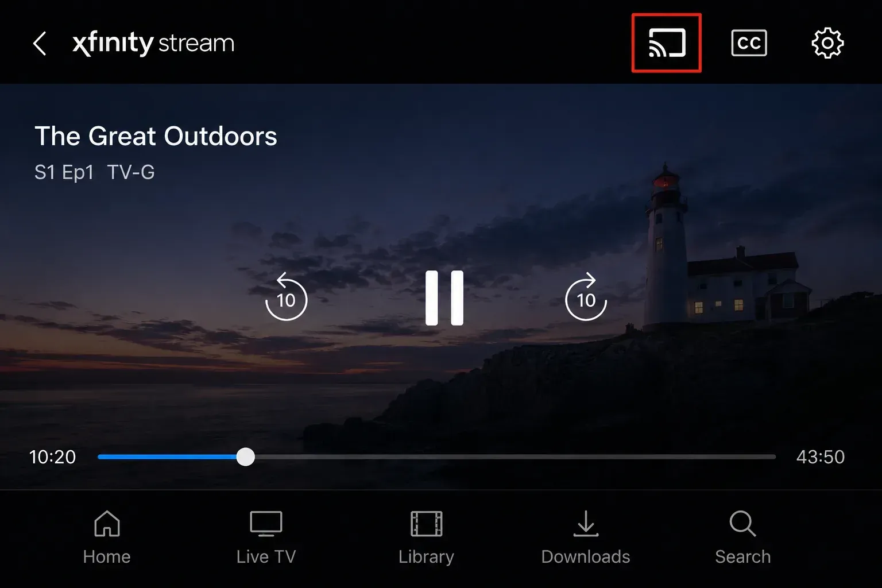The width and height of the screenshot is (882, 588).
Task: Click elapsed time 10:20
Action: pos(52,457)
